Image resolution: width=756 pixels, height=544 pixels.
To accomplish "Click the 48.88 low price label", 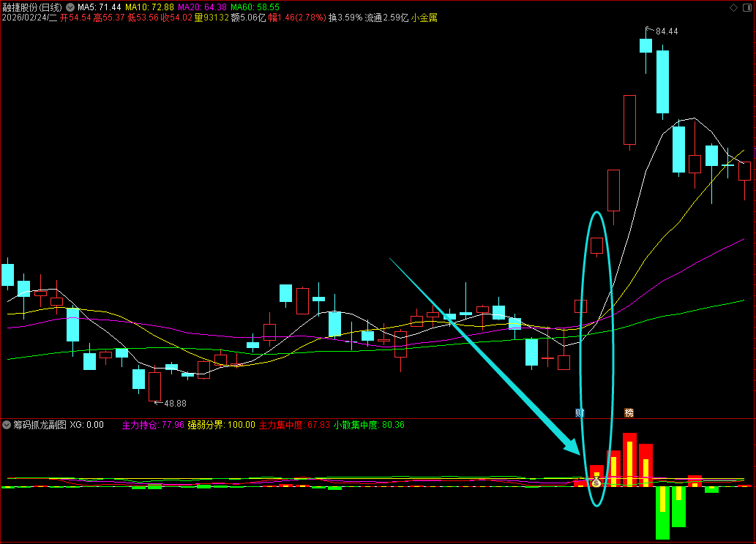I will click(175, 404).
